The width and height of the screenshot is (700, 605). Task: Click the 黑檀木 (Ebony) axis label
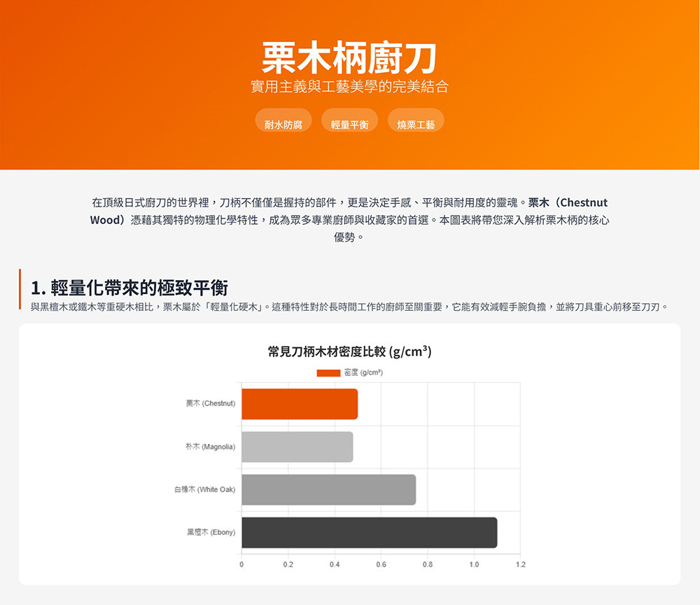[211, 532]
